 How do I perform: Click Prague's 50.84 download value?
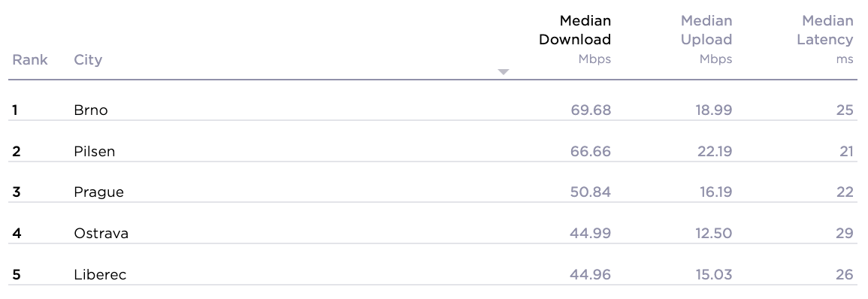pos(591,192)
